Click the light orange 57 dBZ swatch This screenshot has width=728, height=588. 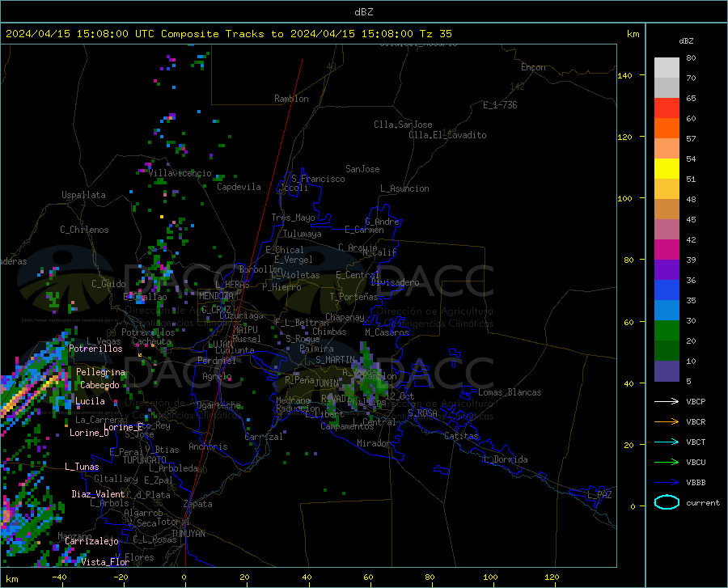tap(667, 149)
